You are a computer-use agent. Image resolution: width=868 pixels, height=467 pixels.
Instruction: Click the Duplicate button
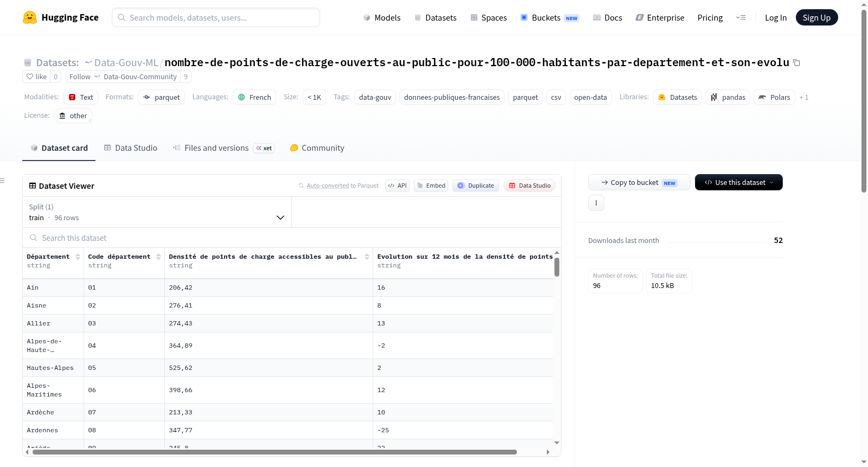point(475,185)
